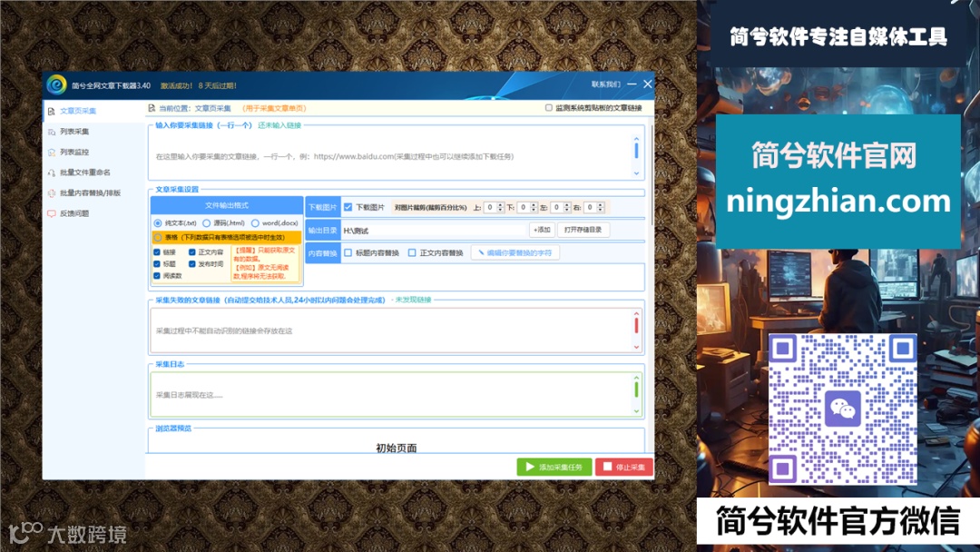This screenshot has width=980, height=552.
Task: Click the down arrow of link input scrollbar
Action: point(636,173)
